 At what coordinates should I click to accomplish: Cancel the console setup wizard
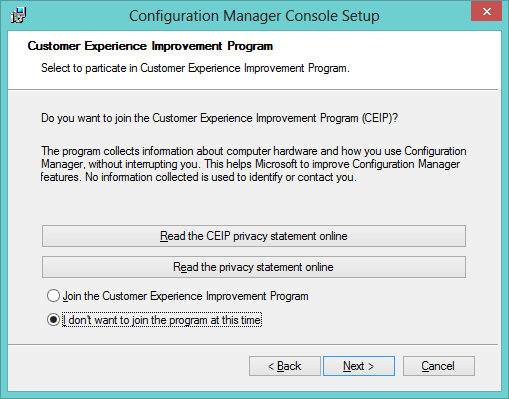(x=439, y=366)
